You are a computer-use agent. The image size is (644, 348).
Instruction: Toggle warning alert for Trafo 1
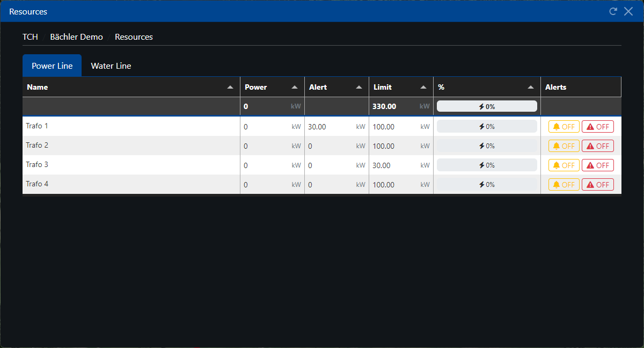tap(598, 127)
